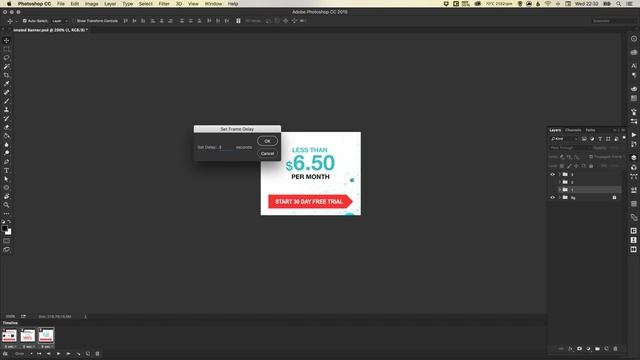Image resolution: width=640 pixels, height=360 pixels.
Task: Toggle the Auto-Select checkbox
Action: coord(24,21)
